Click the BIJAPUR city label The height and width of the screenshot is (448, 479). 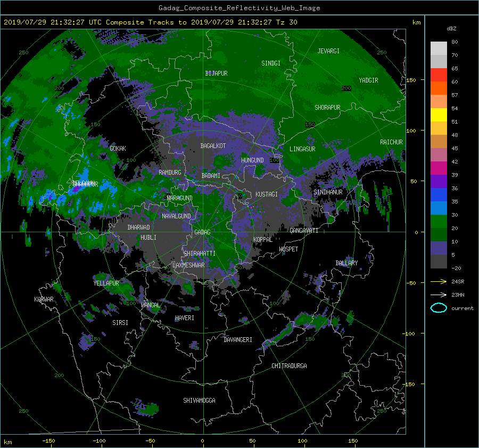(216, 74)
